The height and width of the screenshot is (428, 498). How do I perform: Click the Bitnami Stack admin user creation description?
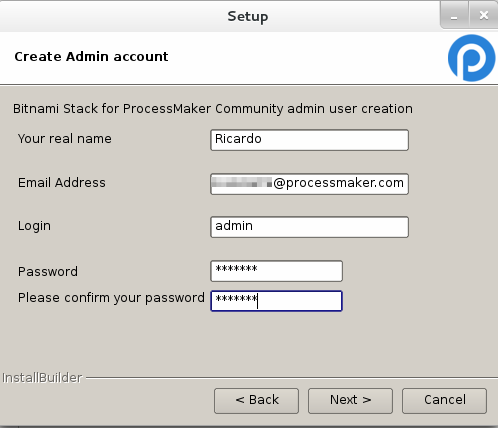click(213, 109)
